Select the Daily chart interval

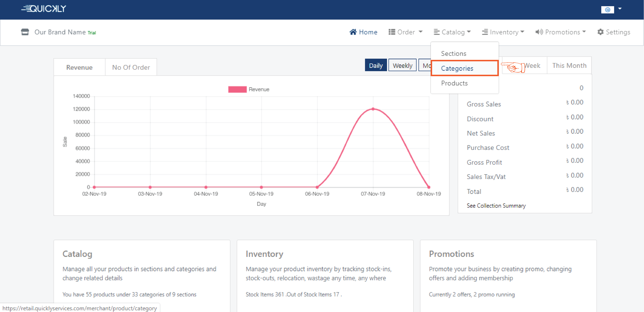[376, 65]
